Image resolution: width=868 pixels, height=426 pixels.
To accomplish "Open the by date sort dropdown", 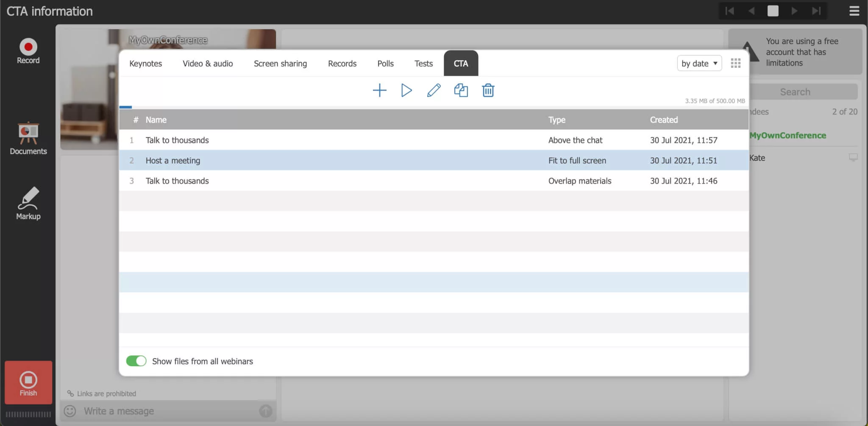I will click(699, 64).
